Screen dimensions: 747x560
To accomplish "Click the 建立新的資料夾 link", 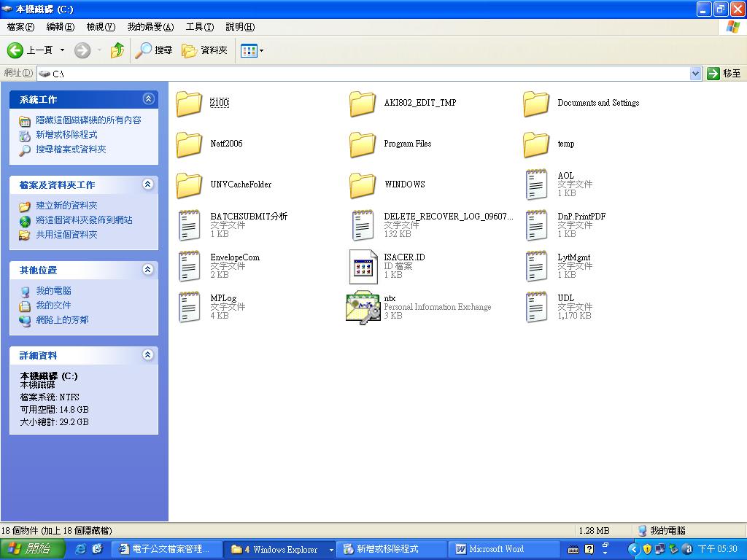I will pos(66,206).
